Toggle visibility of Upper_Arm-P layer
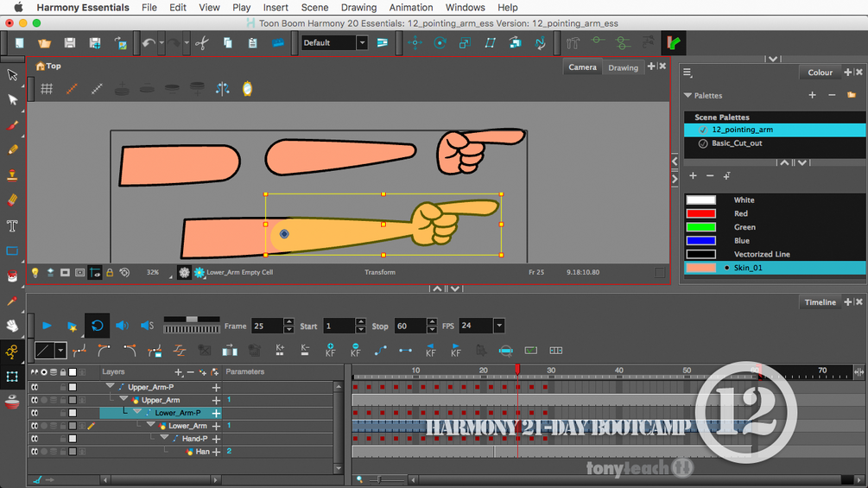The height and width of the screenshot is (488, 868). point(35,387)
